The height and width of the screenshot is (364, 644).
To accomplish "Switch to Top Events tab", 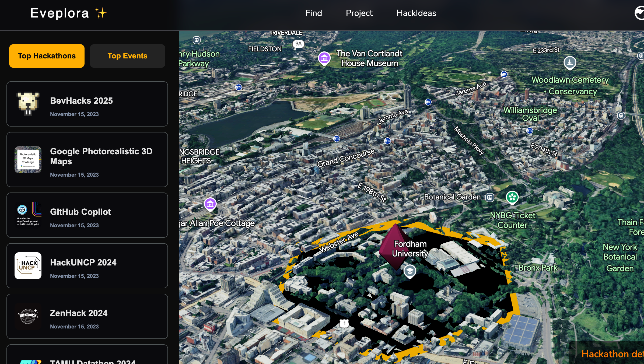I will (127, 56).
